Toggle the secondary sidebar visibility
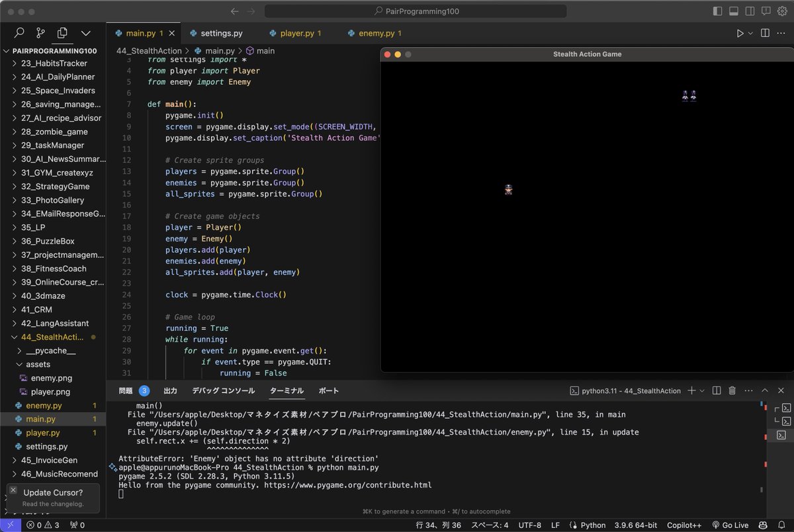 pyautogui.click(x=750, y=11)
